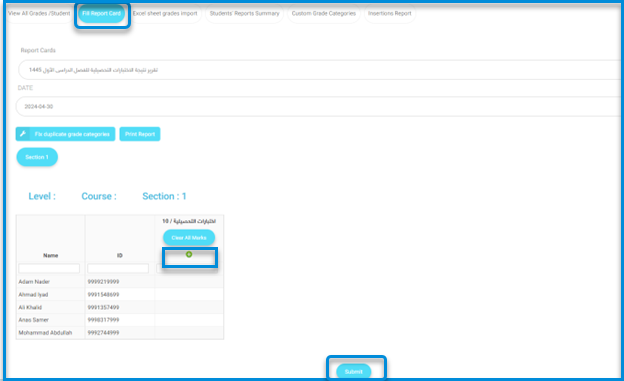
Task: Click the mark cell for Adam Nader
Action: (189, 282)
